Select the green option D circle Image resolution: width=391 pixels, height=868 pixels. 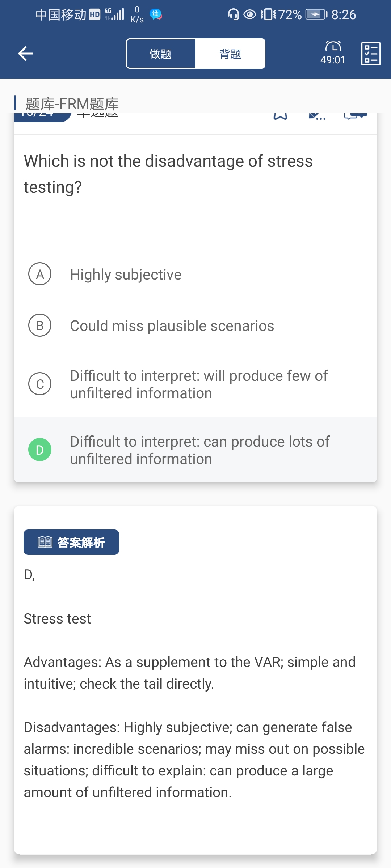pyautogui.click(x=40, y=450)
